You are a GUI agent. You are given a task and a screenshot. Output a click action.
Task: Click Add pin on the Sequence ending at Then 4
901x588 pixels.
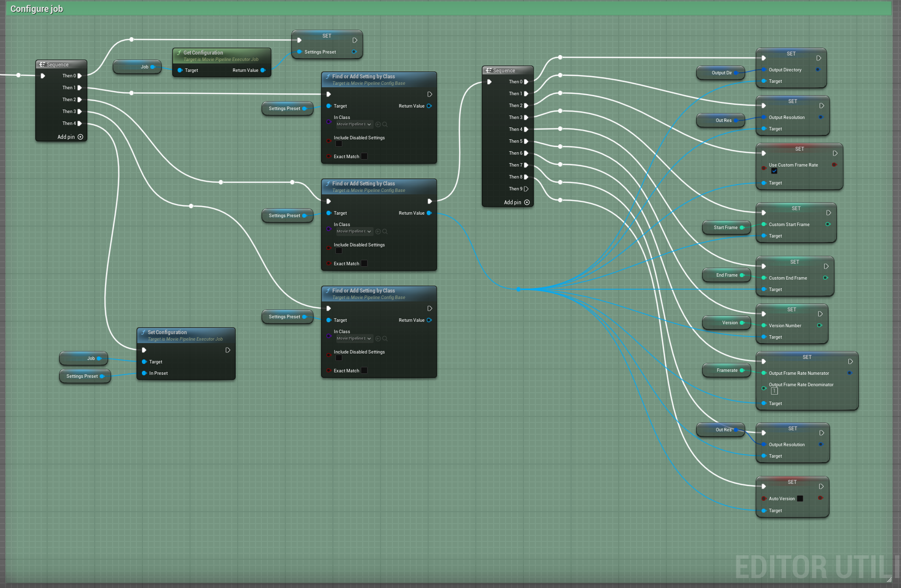tap(70, 137)
